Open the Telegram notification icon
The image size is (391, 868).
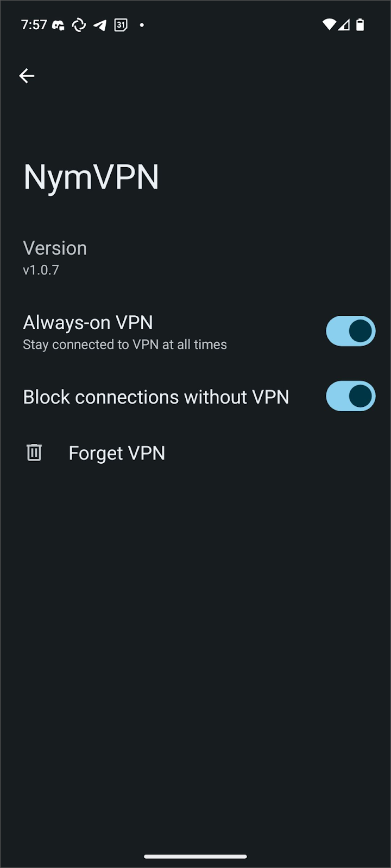click(100, 25)
